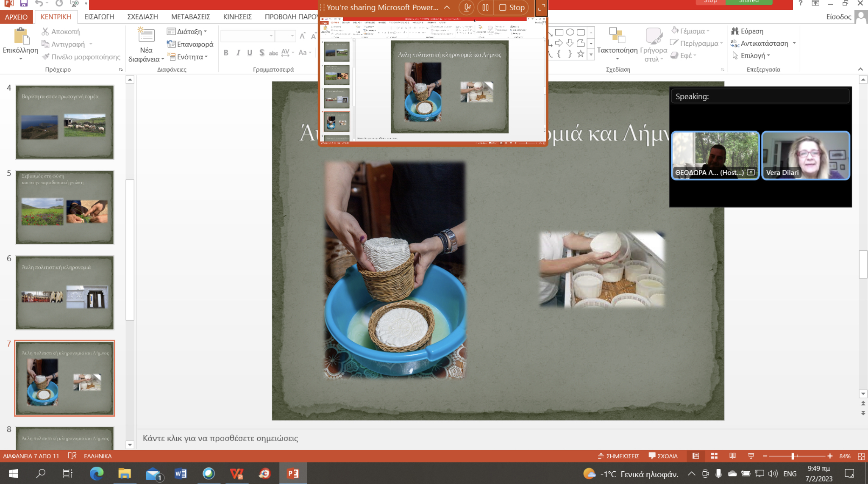Toggle Italic text formatting
The width and height of the screenshot is (868, 484).
(238, 53)
